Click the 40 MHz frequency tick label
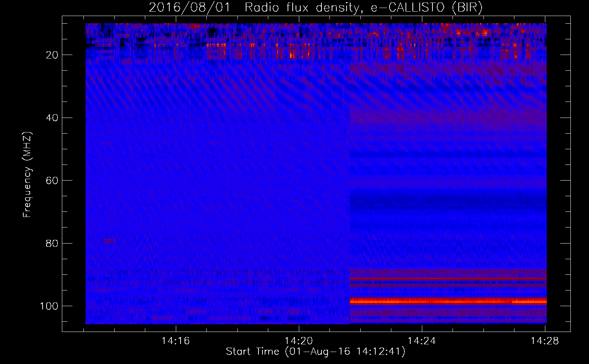Viewport: 589px width, 364px height. click(x=52, y=118)
